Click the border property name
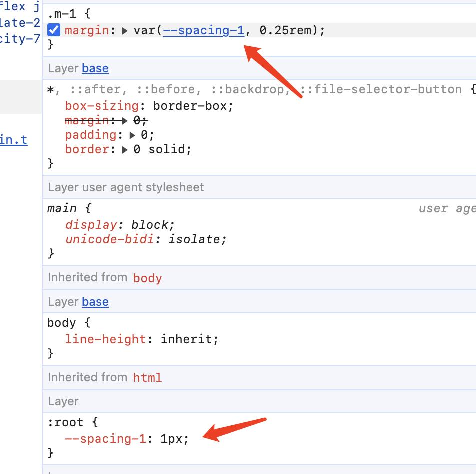 tap(87, 149)
